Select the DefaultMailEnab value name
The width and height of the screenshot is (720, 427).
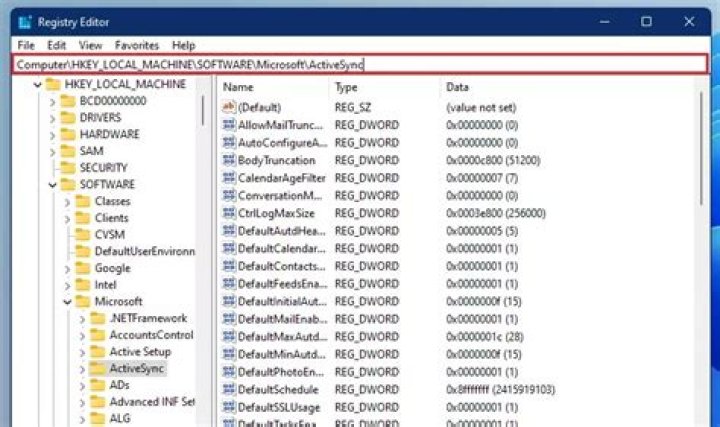click(x=282, y=319)
